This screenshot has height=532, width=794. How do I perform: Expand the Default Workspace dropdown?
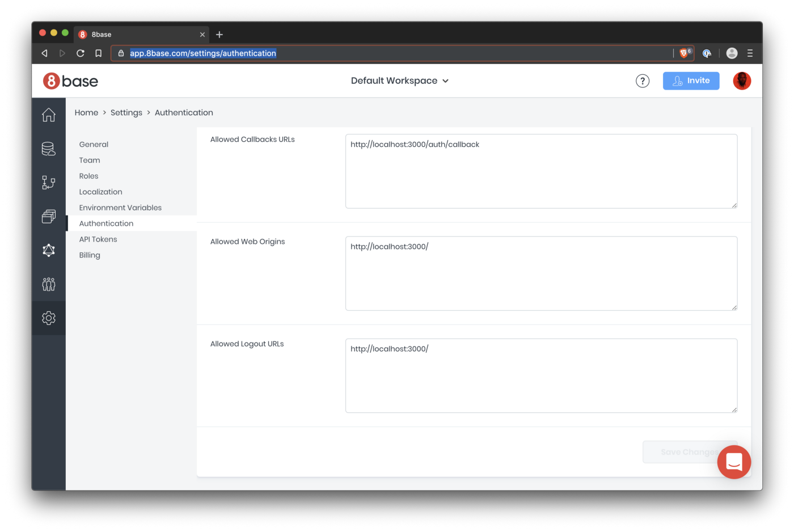click(x=400, y=81)
